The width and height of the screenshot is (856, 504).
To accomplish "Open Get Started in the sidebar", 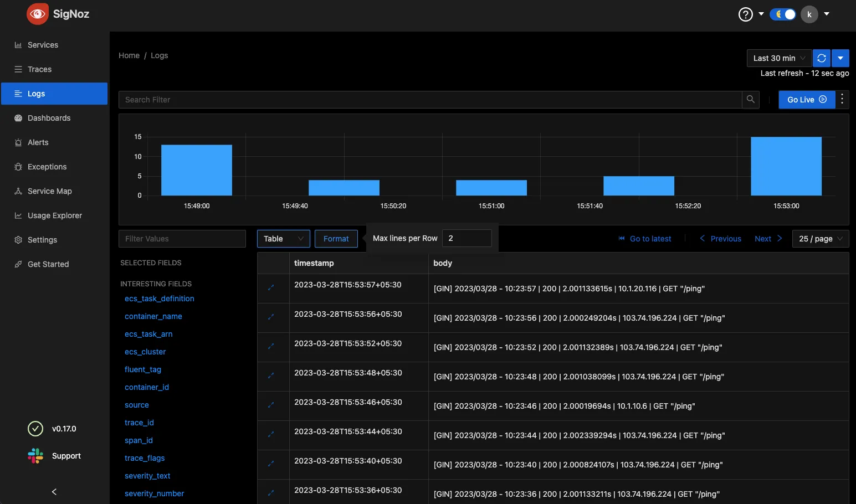I will click(54, 264).
